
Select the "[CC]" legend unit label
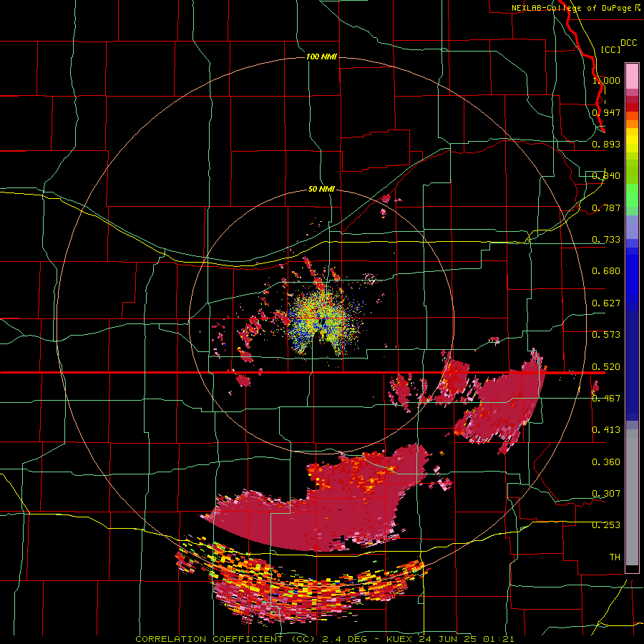(x=610, y=49)
